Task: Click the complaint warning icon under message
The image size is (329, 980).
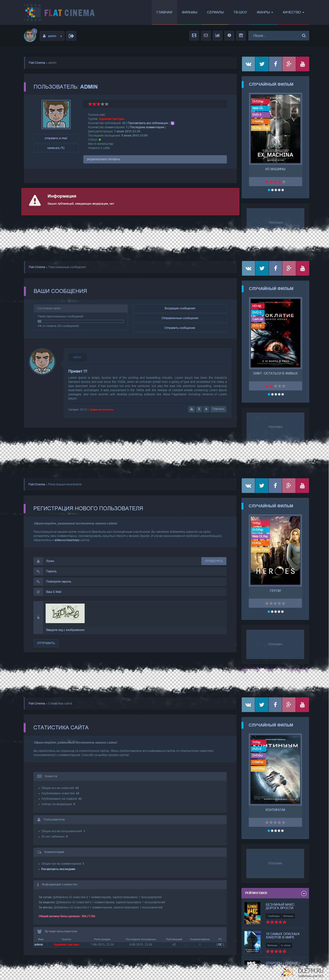Action: [192, 409]
